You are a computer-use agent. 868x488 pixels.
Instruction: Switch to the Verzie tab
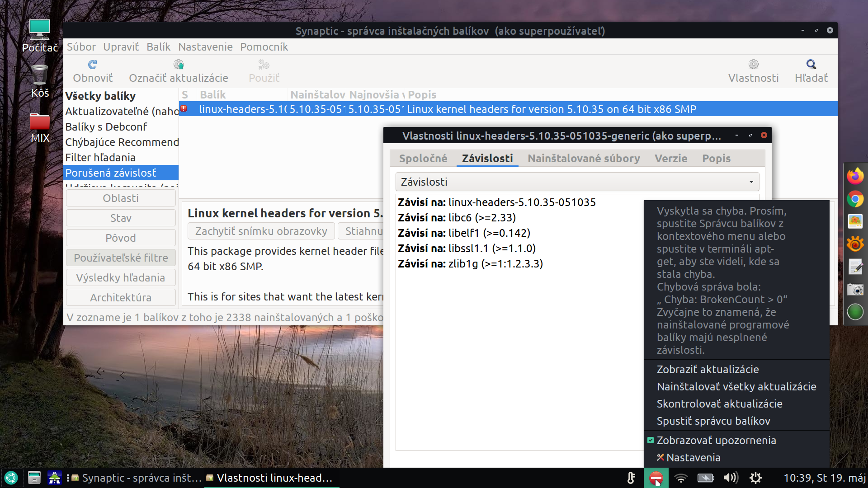point(671,159)
